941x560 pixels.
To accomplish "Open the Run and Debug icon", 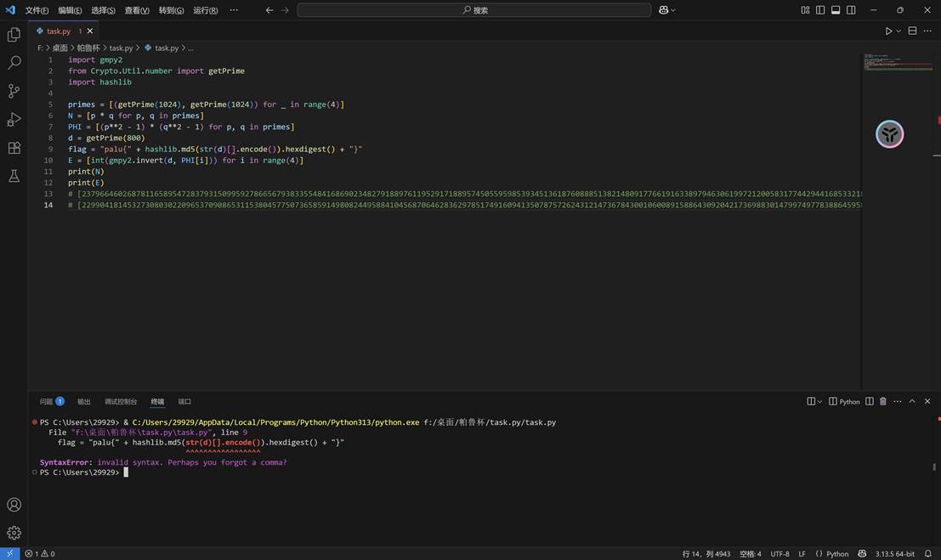I will tap(13, 119).
